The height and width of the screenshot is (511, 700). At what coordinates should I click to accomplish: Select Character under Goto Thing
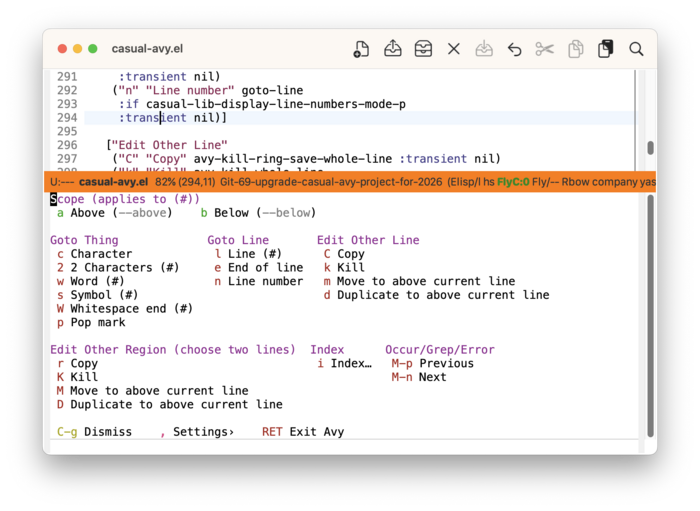point(95,254)
